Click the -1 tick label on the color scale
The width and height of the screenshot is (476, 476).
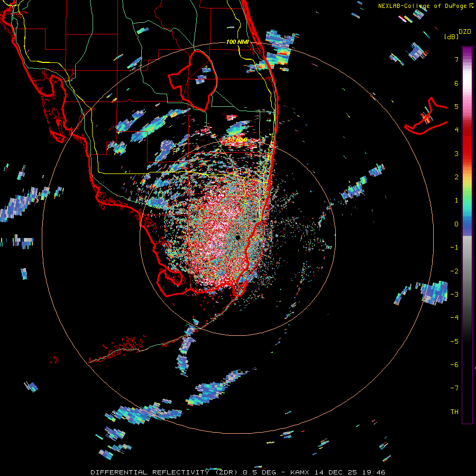click(454, 248)
